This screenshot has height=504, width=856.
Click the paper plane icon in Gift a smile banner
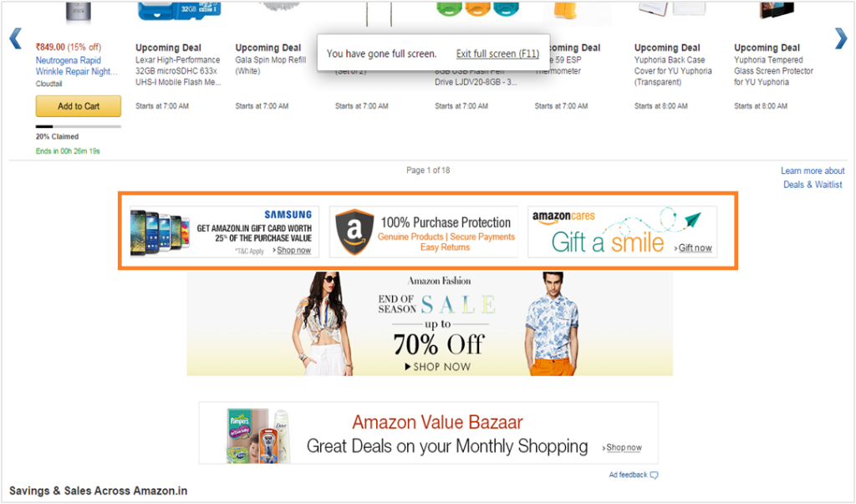[692, 220]
